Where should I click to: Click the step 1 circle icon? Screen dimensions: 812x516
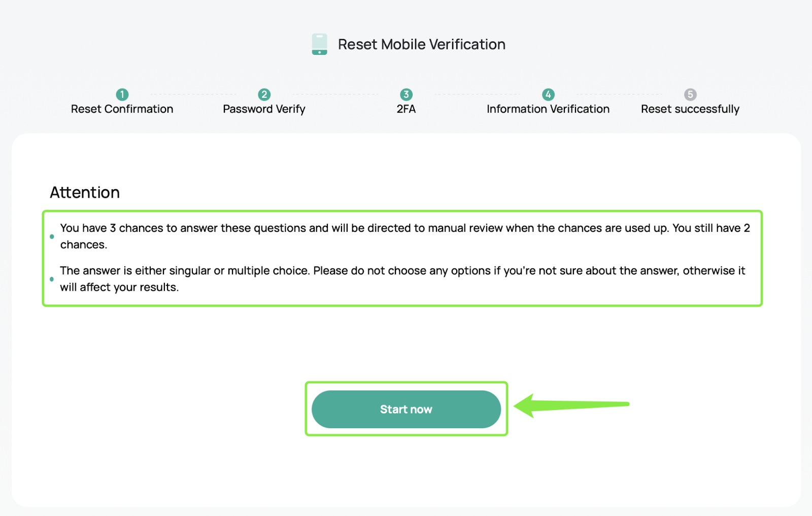click(122, 94)
